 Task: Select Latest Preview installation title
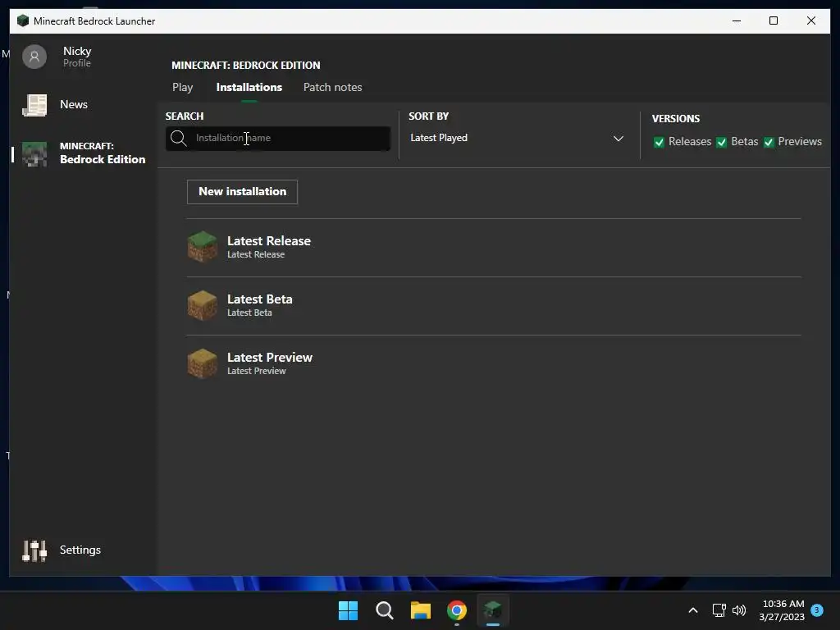(269, 358)
